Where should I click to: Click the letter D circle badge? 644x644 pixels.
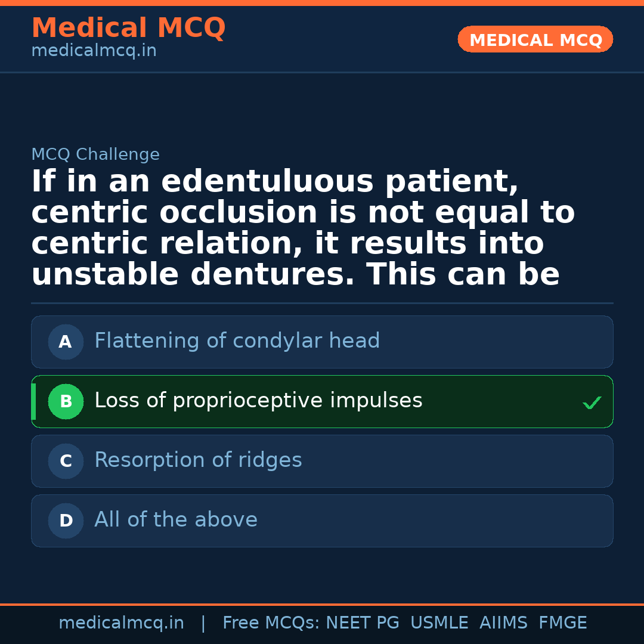click(x=66, y=521)
